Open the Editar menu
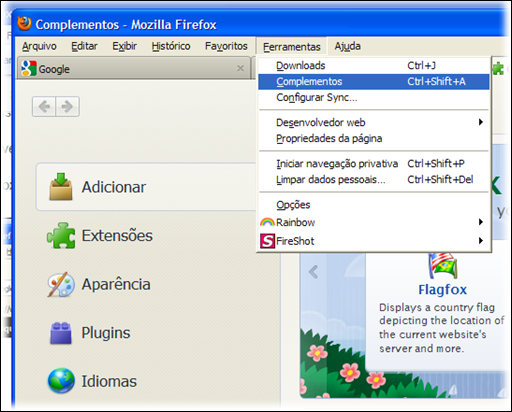Viewport: 512px width, 412px height. [84, 46]
